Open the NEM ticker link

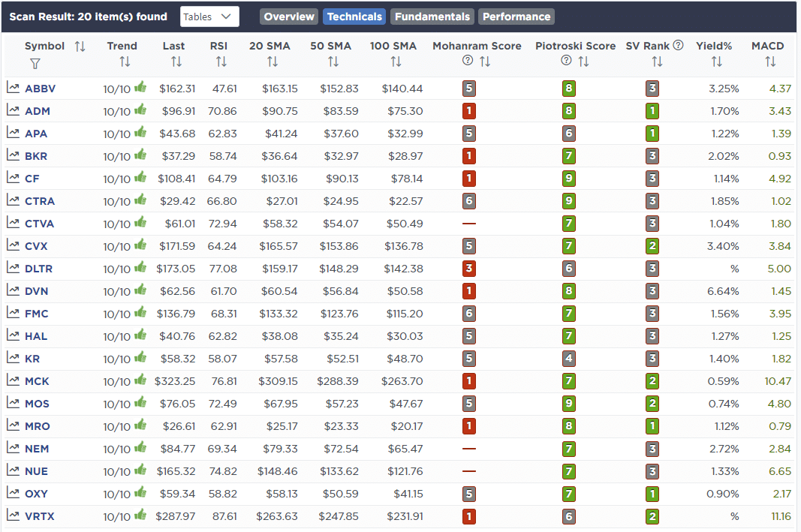(x=38, y=448)
